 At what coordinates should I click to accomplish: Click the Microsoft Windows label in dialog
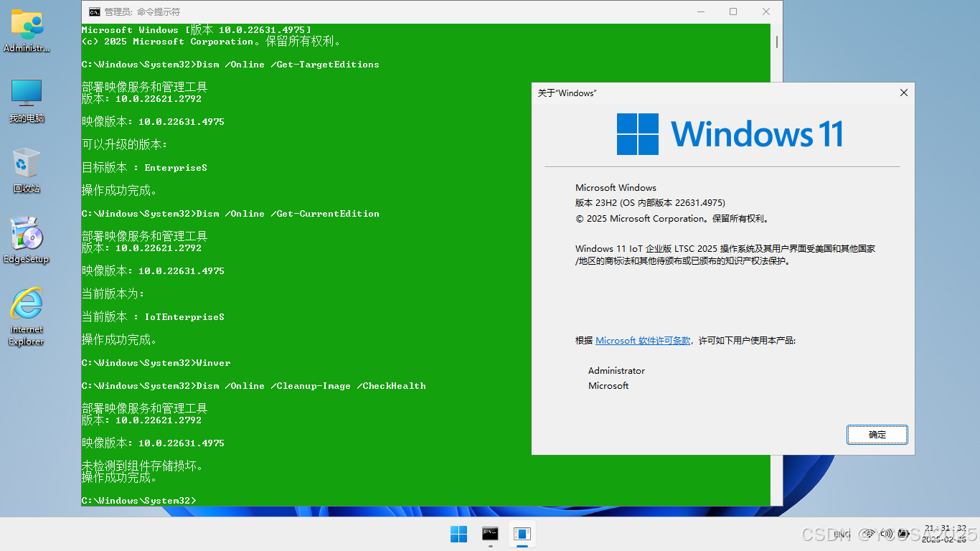[616, 188]
